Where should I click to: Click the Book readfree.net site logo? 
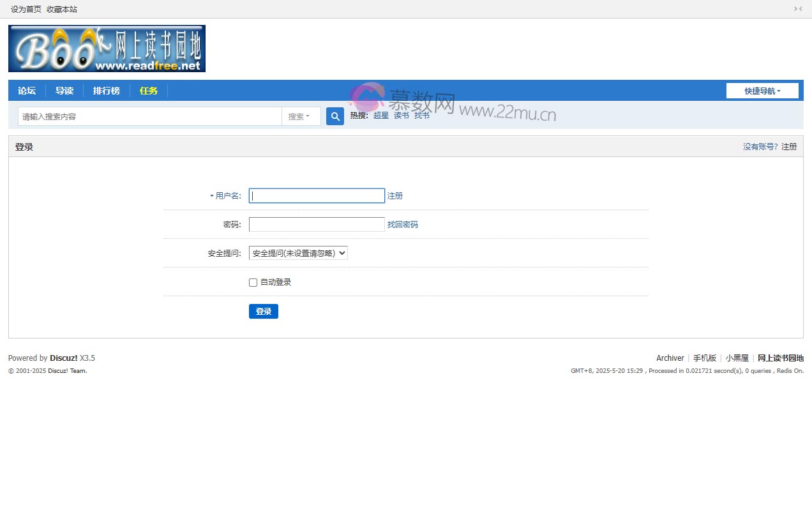[107, 49]
